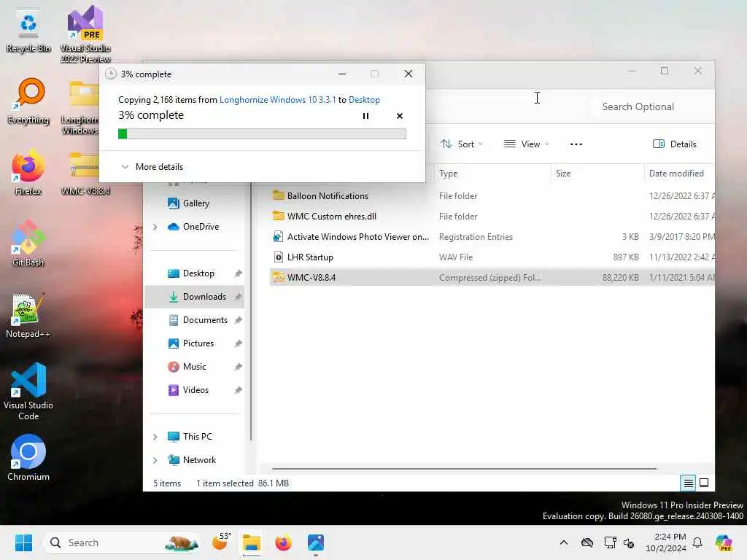Click the pin icon next to Downloads

point(239,297)
